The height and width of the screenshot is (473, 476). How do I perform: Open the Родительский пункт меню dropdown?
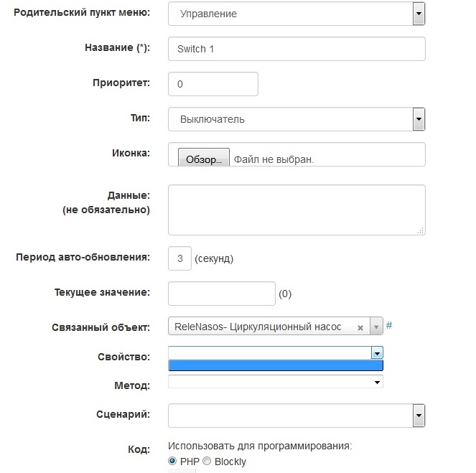pyautogui.click(x=419, y=13)
